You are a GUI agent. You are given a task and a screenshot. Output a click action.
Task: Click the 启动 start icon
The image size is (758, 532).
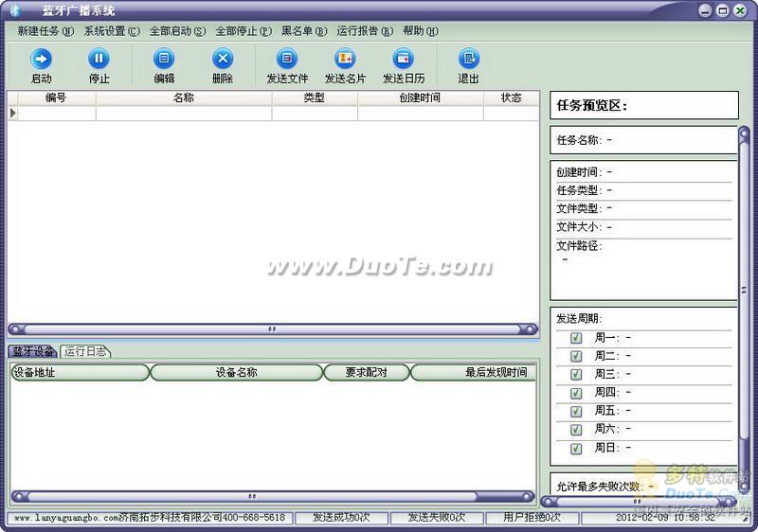(41, 60)
